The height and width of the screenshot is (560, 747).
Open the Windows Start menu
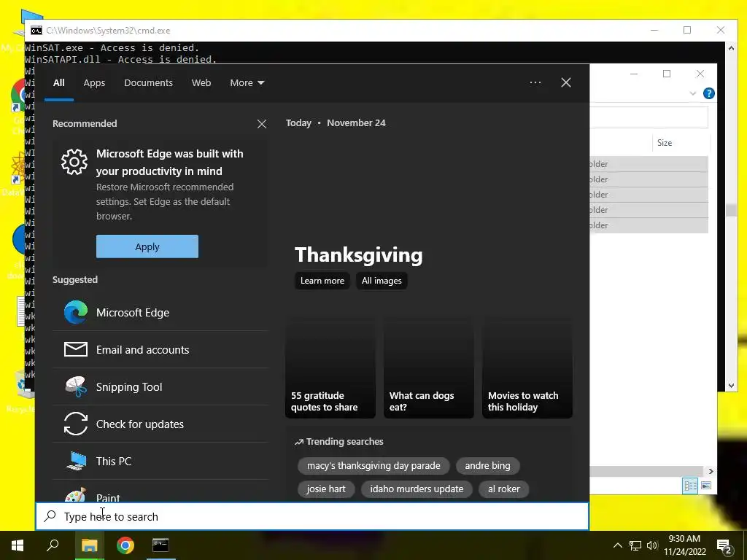point(18,545)
